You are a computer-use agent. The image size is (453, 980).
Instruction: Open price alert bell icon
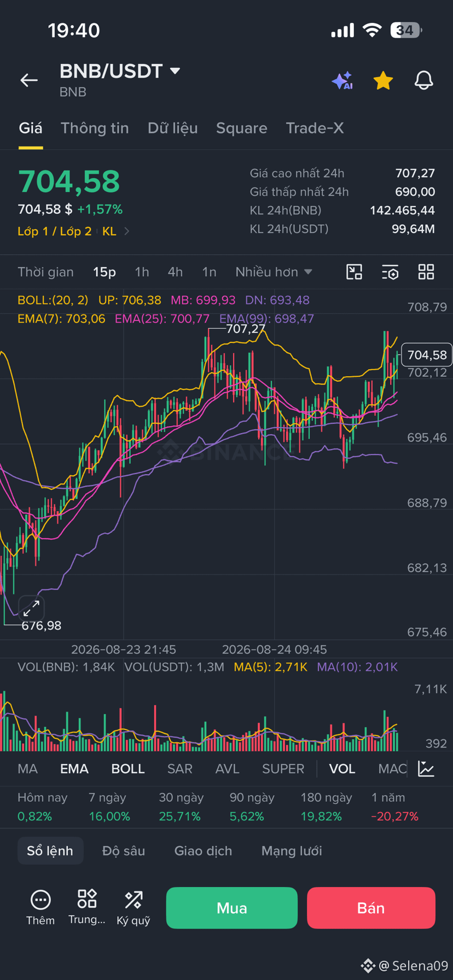point(423,80)
